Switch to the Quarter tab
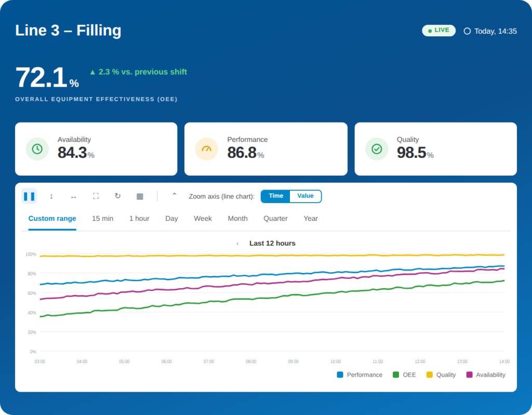 [x=275, y=219]
